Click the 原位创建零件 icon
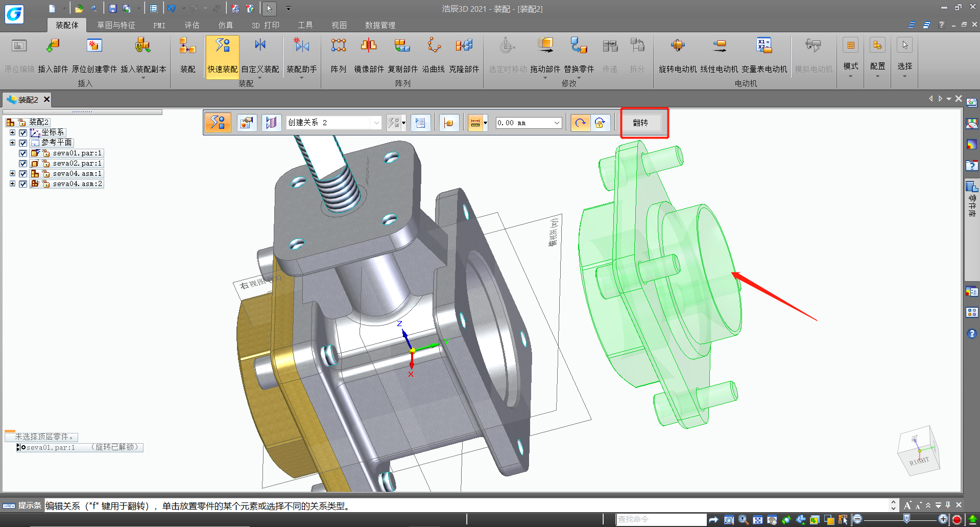Viewport: 980px width, 527px height. [94, 46]
